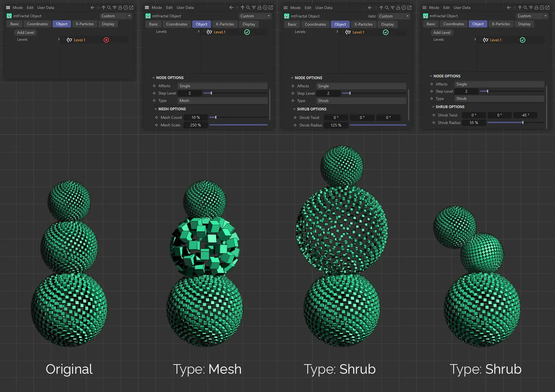
Task: Click the search icon in the leftmost panel
Action: (109, 8)
